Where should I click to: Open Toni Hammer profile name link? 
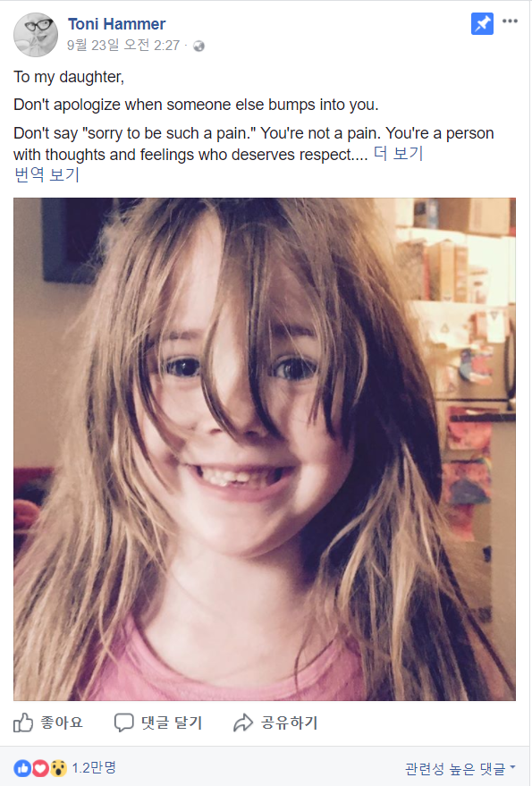click(117, 24)
